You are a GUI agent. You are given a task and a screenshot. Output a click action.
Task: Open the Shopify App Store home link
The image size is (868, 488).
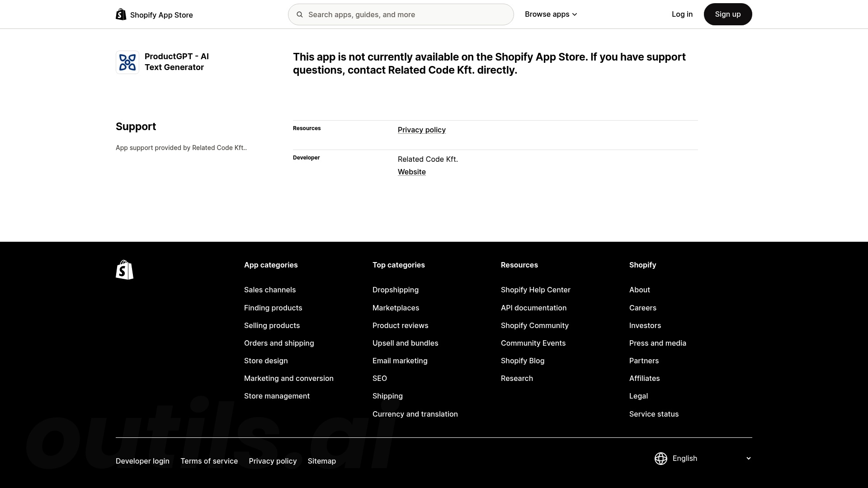tap(154, 15)
